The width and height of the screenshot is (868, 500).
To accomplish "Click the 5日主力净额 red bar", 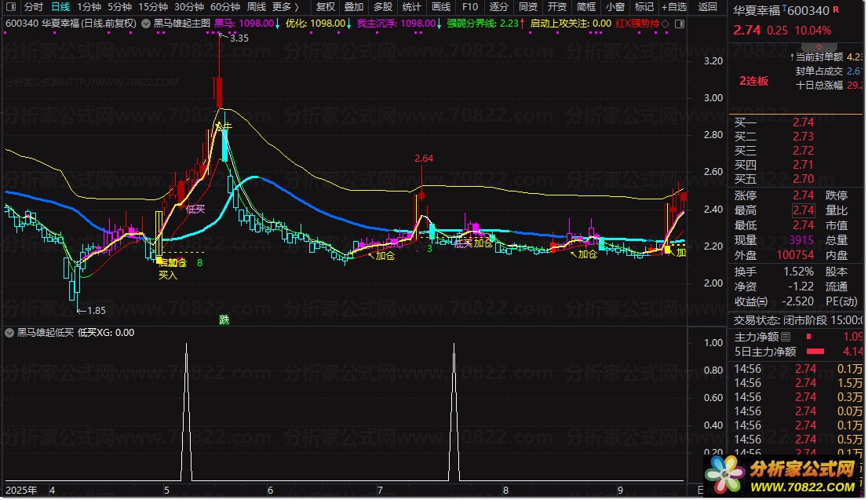I will 815,352.
